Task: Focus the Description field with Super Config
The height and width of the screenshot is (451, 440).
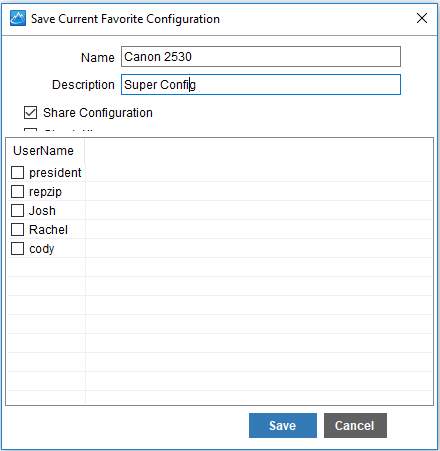Action: [261, 85]
